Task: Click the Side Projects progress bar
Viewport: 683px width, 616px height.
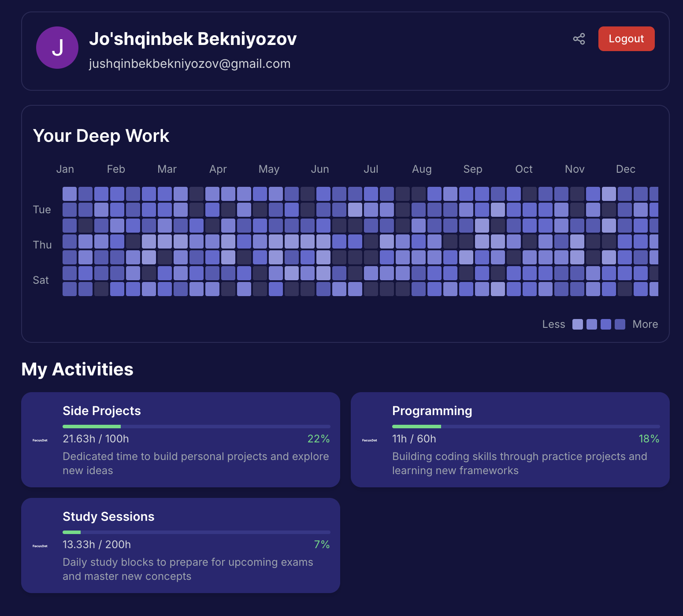Action: (197, 427)
